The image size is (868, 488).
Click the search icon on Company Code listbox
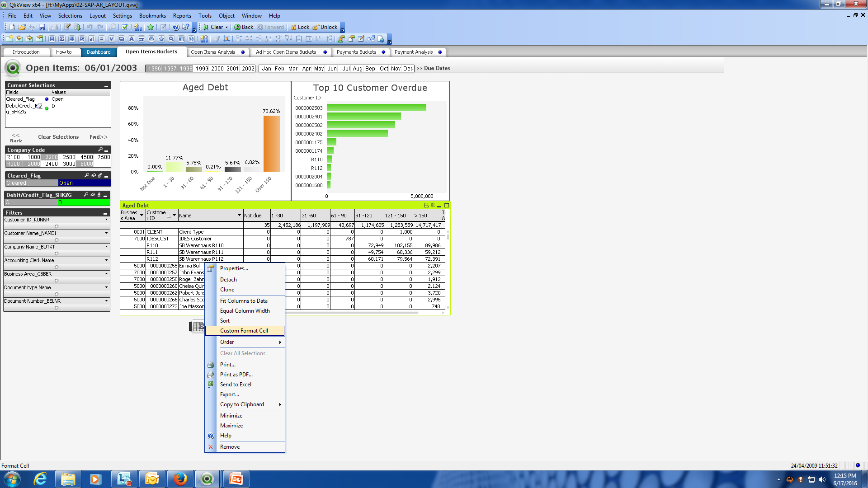[100, 150]
